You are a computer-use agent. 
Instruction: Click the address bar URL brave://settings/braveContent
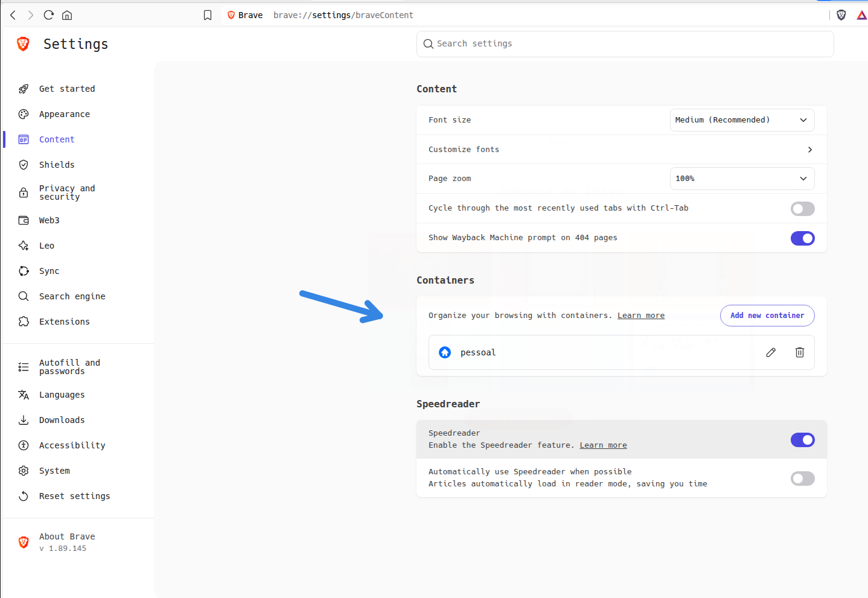coord(343,15)
